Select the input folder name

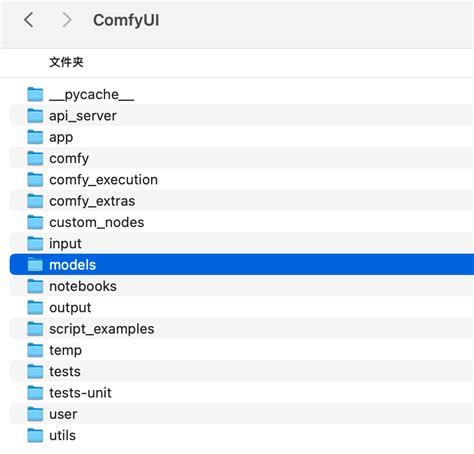click(x=65, y=244)
